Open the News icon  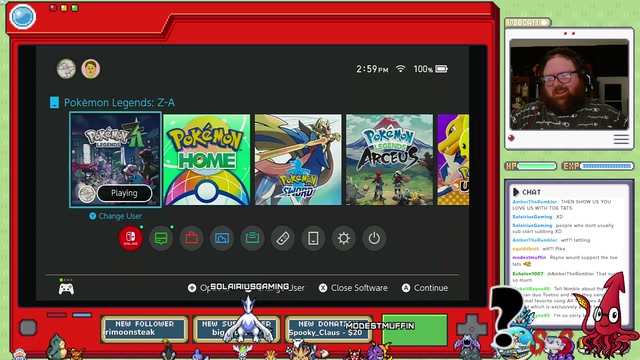tap(161, 238)
